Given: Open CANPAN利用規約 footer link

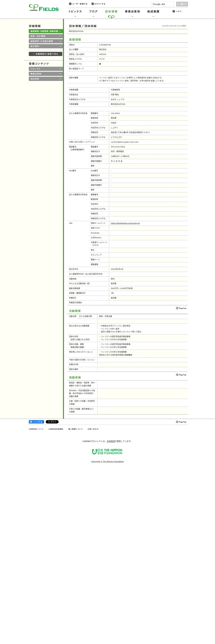Looking at the screenshot, I should tap(56, 429).
